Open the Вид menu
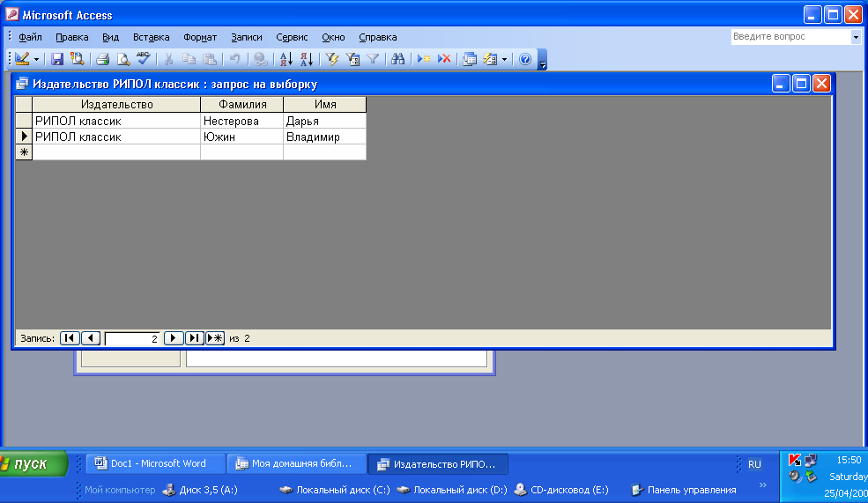 (111, 37)
